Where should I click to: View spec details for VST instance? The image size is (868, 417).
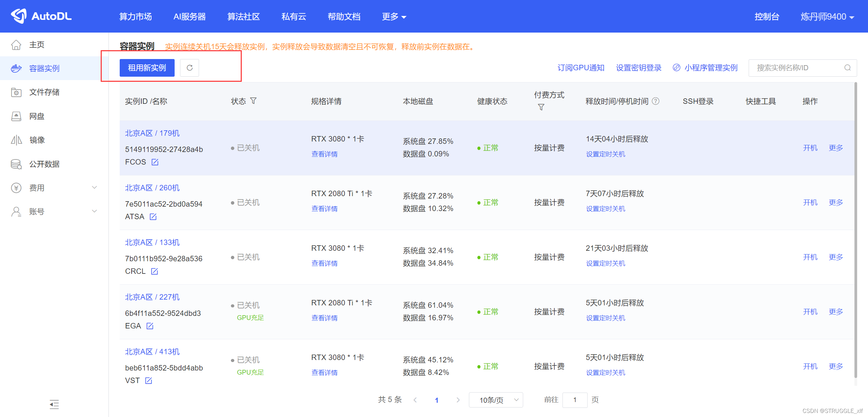click(x=324, y=373)
